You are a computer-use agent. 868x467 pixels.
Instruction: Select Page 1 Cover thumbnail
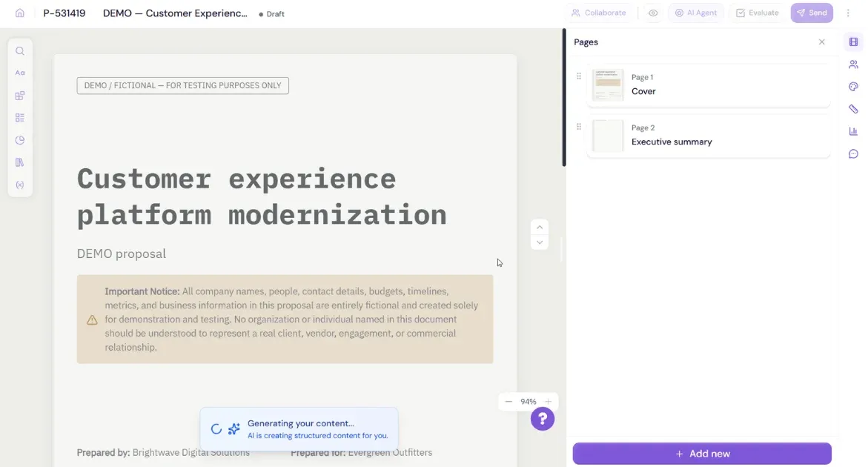pyautogui.click(x=608, y=85)
